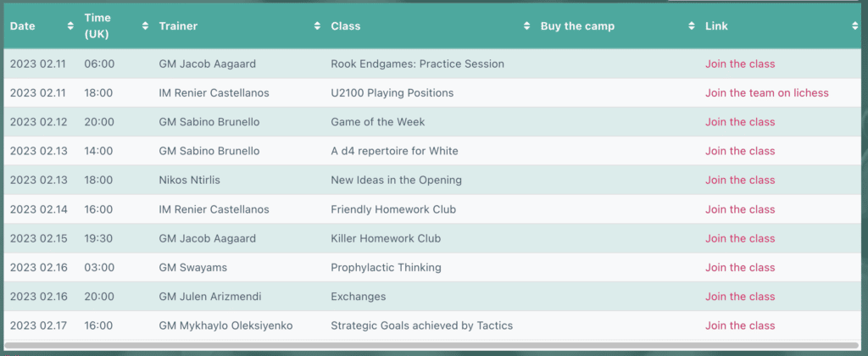Join the Killer Homework Club class
The image size is (868, 356).
click(x=740, y=238)
